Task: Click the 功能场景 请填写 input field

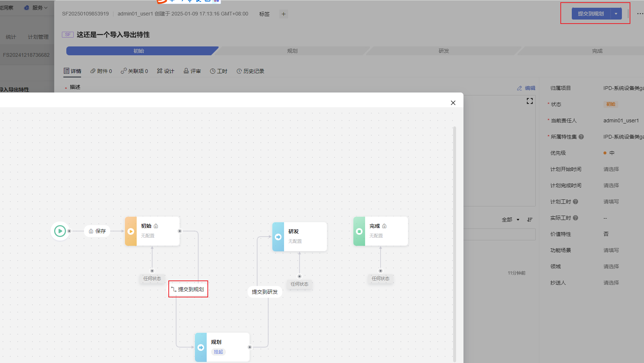Action: [611, 250]
